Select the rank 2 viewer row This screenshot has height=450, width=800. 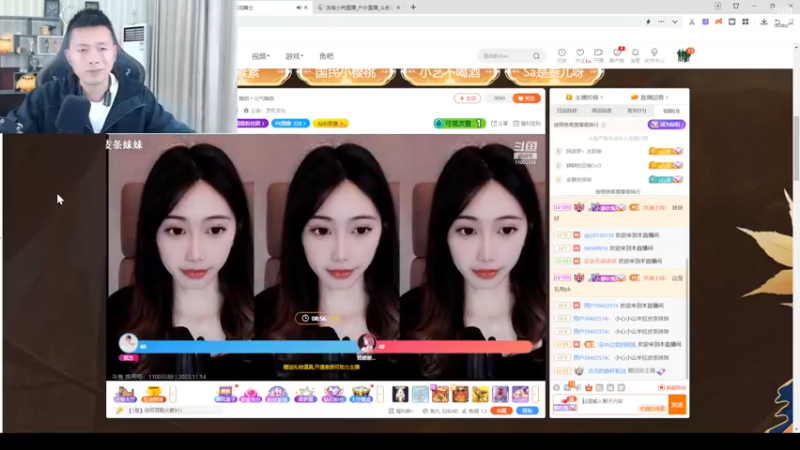click(x=619, y=165)
